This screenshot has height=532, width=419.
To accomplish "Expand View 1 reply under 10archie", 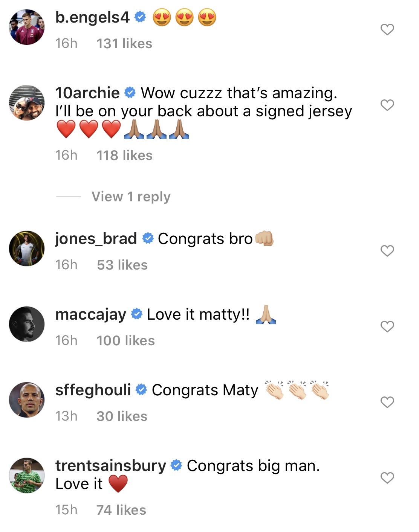I will (131, 197).
